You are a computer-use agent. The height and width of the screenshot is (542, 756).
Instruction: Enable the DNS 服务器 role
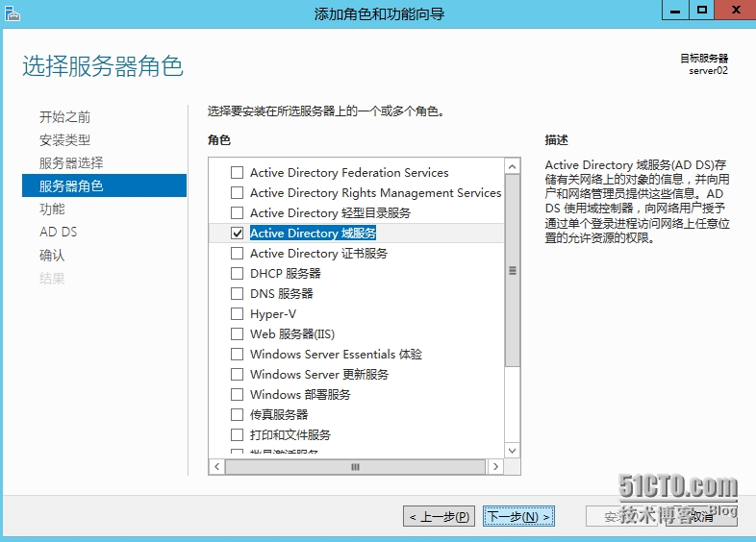point(237,294)
